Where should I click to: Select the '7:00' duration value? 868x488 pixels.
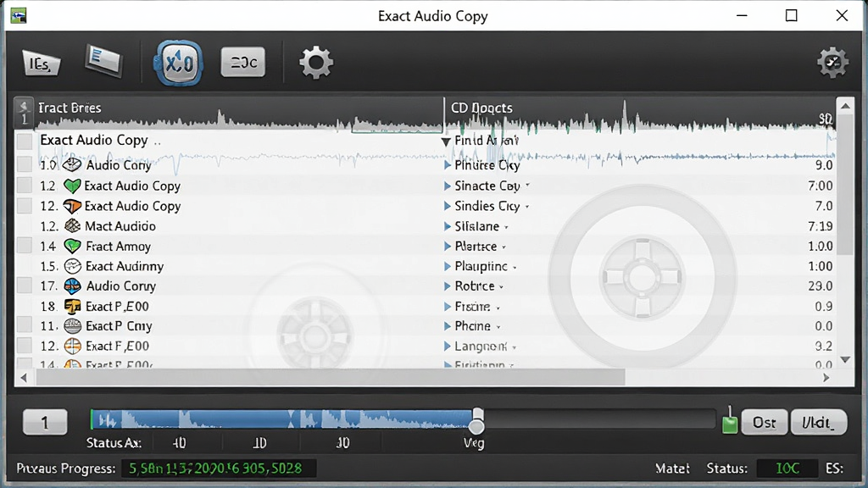coord(820,186)
